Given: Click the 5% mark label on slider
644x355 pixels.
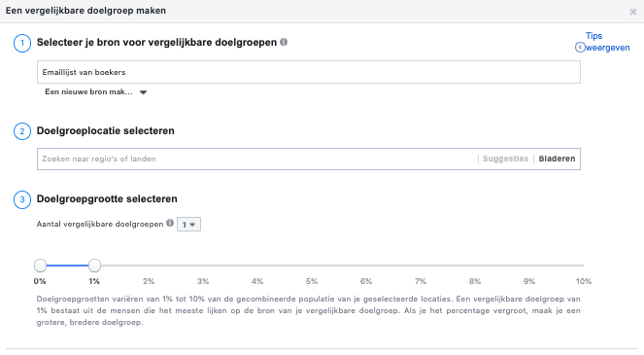Looking at the screenshot, I should pos(312,281).
